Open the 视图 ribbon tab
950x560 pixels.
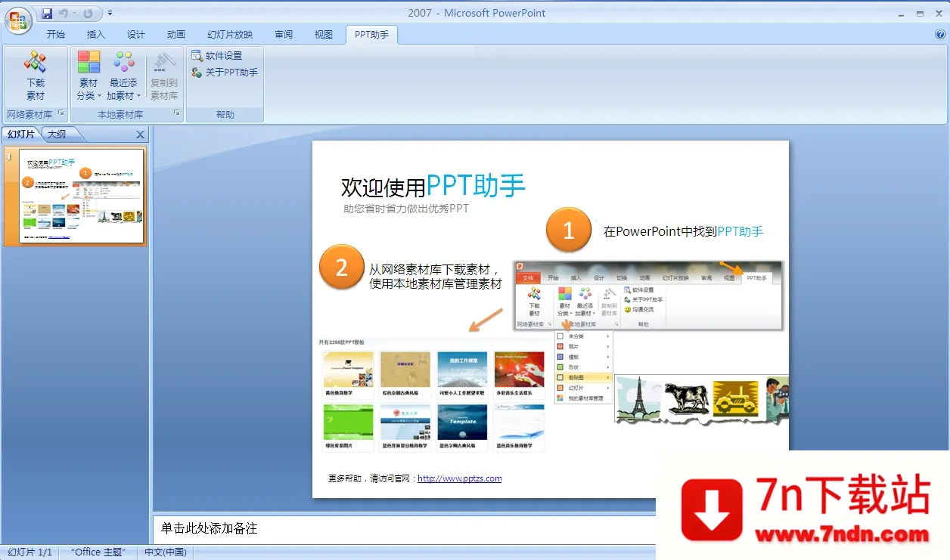(x=323, y=34)
